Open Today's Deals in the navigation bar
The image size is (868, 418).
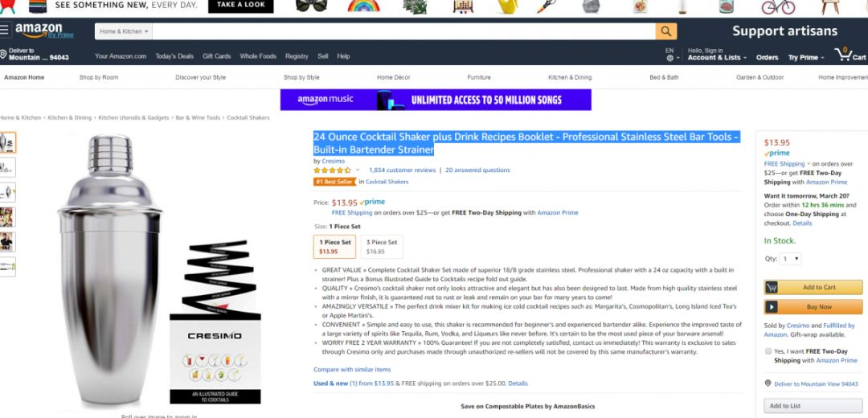pyautogui.click(x=174, y=56)
